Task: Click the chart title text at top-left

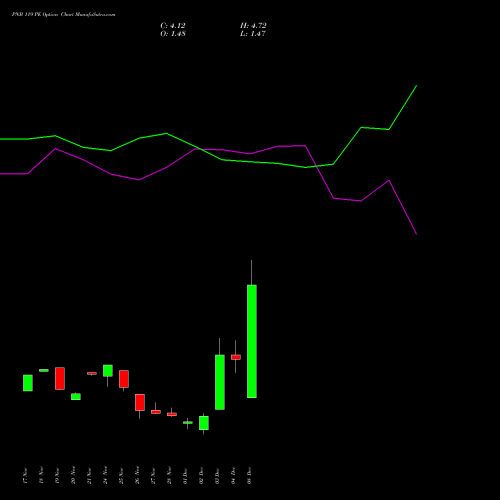Action: [64, 15]
